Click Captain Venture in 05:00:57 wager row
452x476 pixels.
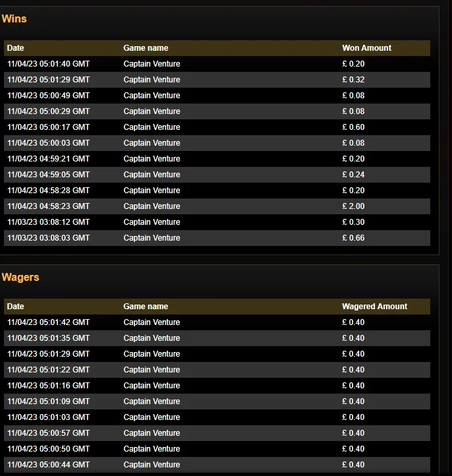point(152,433)
